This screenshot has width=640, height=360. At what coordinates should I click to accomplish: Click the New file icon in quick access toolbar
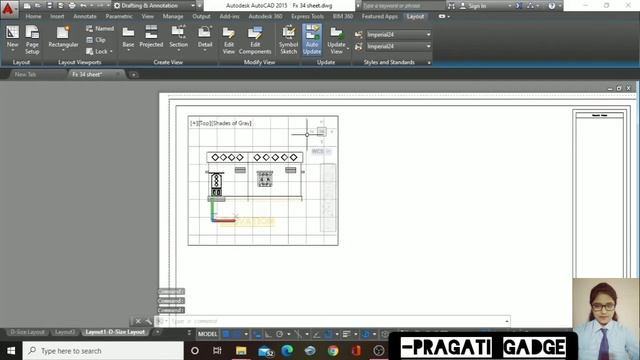(27, 6)
